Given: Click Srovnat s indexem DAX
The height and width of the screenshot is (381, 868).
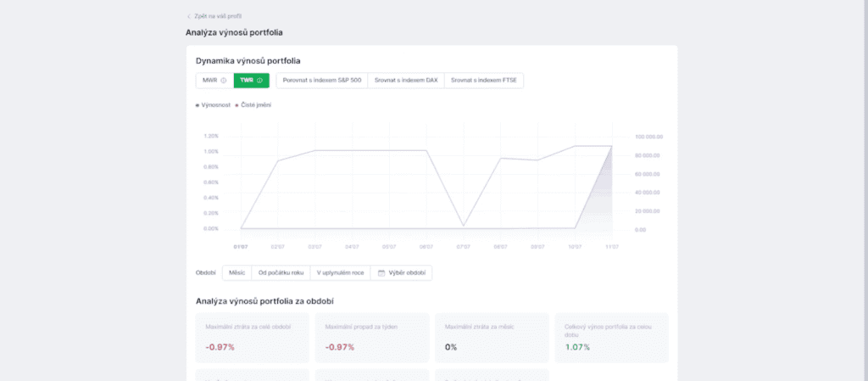Looking at the screenshot, I should pyautogui.click(x=406, y=81).
